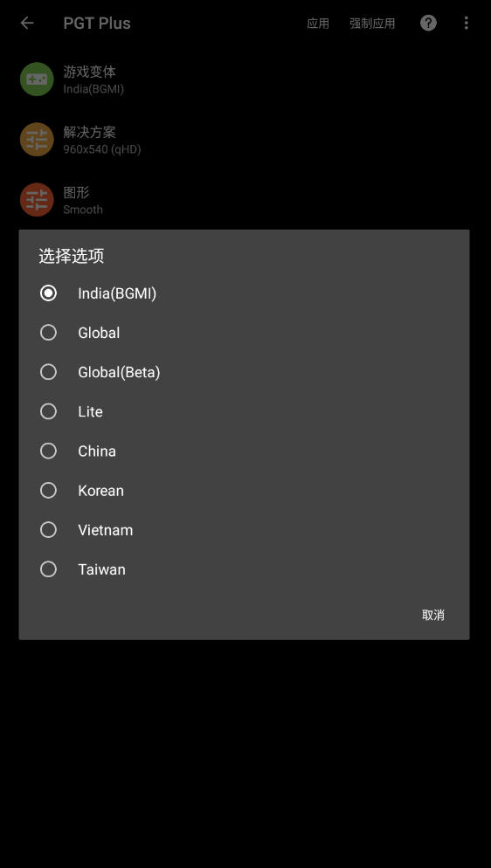Viewport: 491px width, 868px height.
Task: Tap the back arrow icon
Action: (26, 23)
